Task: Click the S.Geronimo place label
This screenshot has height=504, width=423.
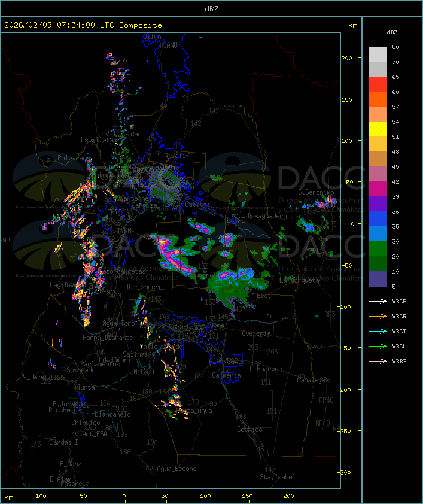Action: click(x=316, y=192)
